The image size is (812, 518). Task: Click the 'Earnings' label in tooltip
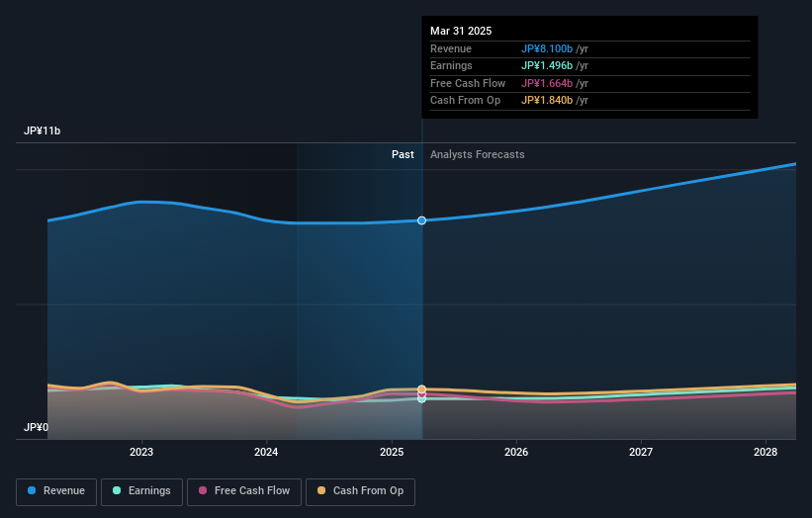451,65
